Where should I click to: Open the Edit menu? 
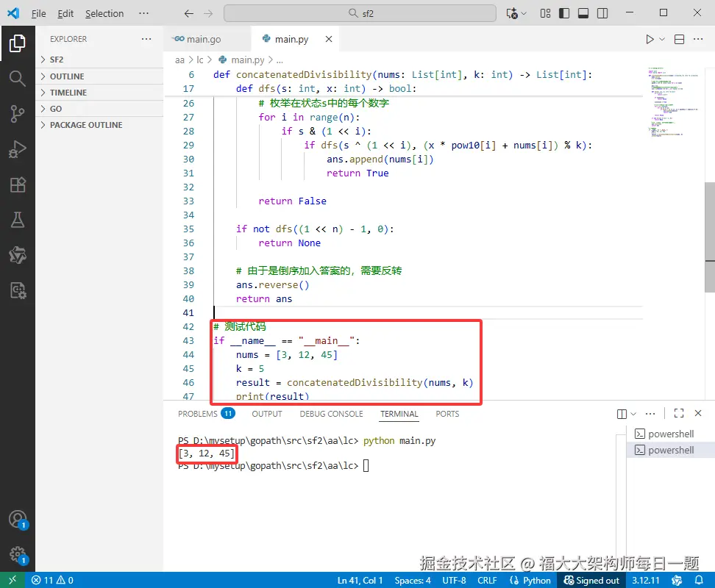coord(65,13)
